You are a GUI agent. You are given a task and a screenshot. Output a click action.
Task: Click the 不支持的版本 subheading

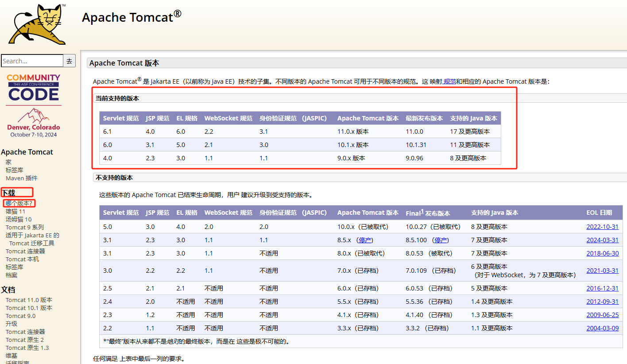coord(114,178)
